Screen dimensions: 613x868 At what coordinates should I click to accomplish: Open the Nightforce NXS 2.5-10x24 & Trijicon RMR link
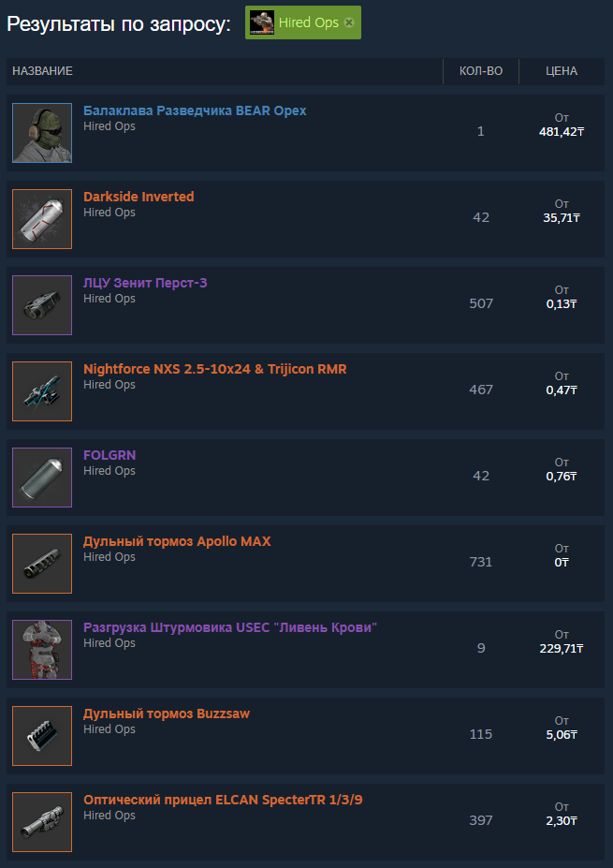(x=215, y=369)
